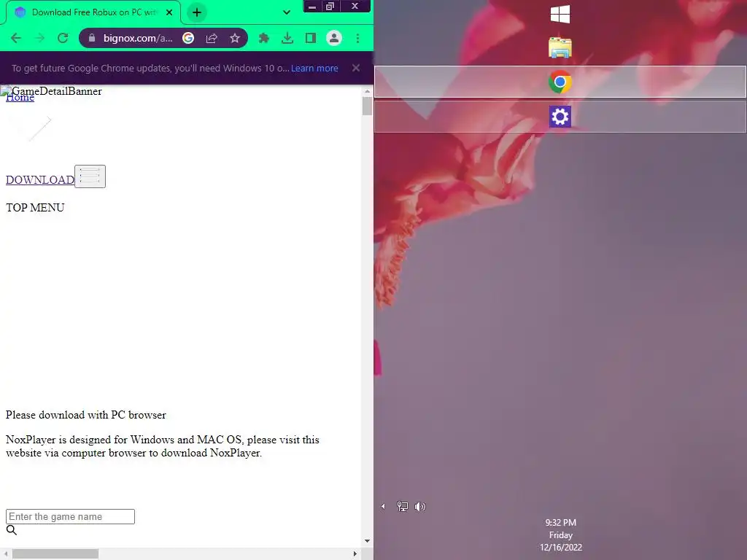Select the Chrome taskbar icon
Image resolution: width=747 pixels, height=560 pixels.
click(560, 82)
